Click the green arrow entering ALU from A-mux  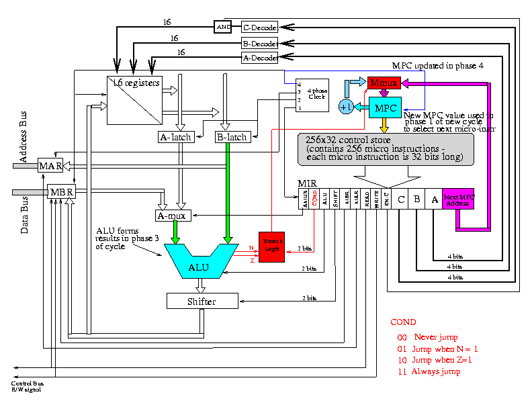(175, 232)
